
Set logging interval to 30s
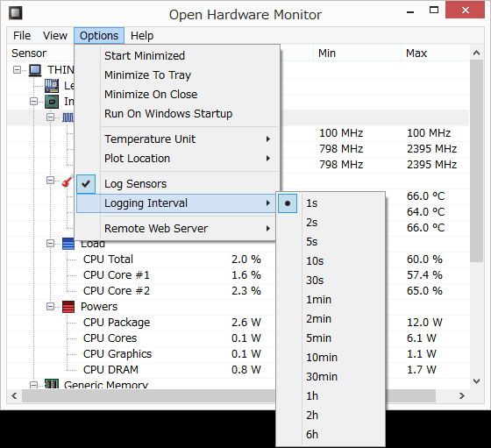[331, 281]
